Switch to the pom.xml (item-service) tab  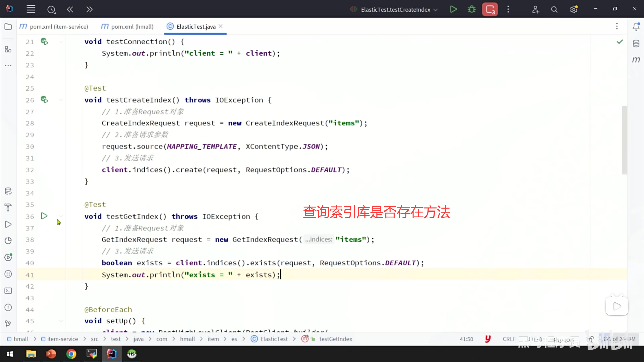click(x=58, y=27)
